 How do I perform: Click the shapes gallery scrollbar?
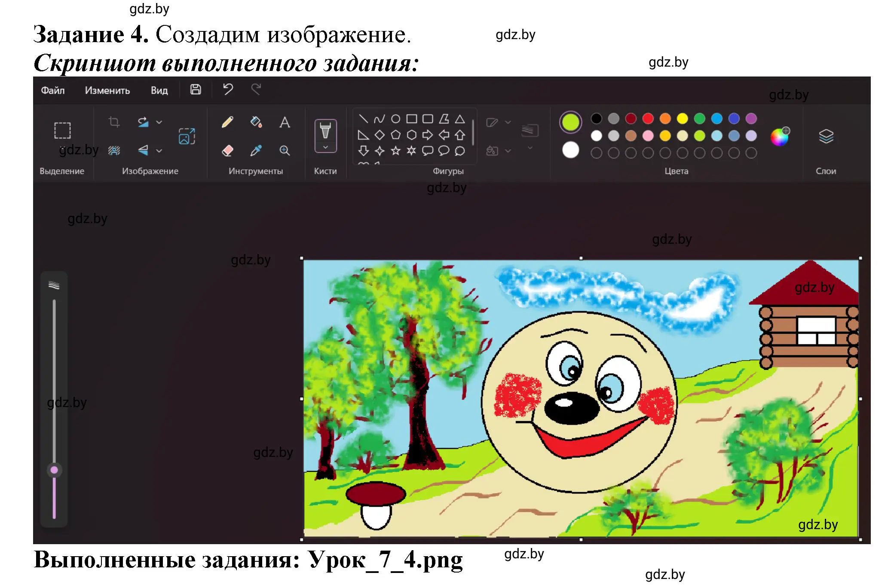[473, 132]
